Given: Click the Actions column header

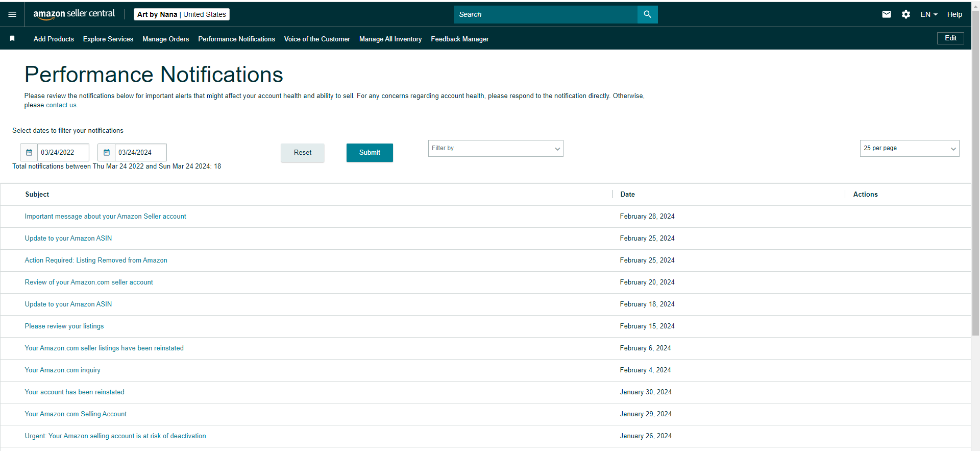Looking at the screenshot, I should pos(866,195).
